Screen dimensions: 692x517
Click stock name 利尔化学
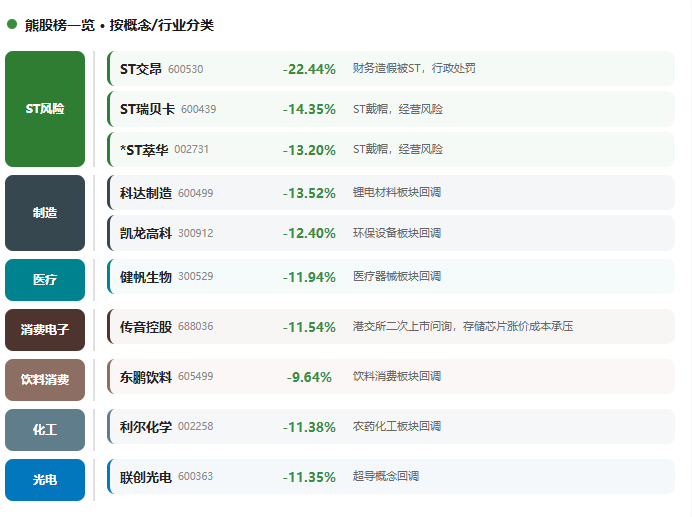coord(146,427)
